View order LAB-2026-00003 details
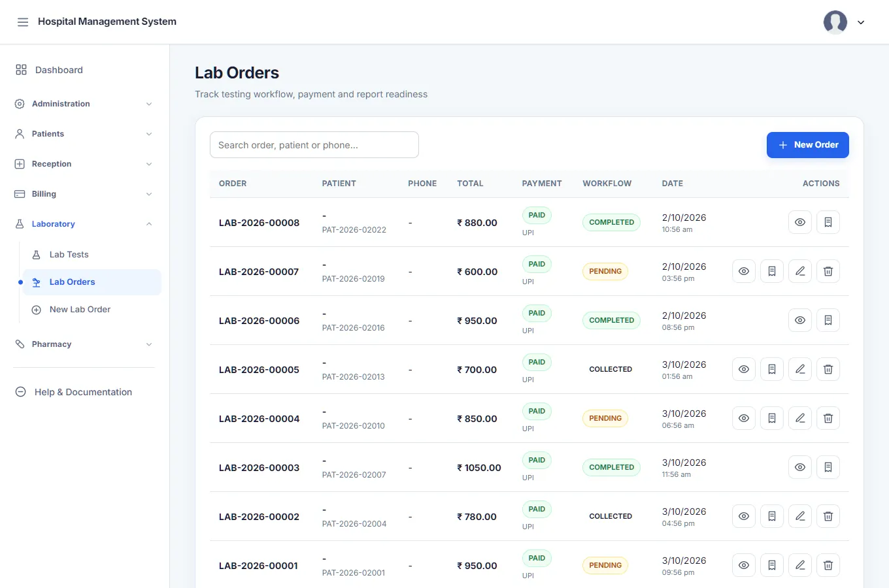The width and height of the screenshot is (889, 588). (x=800, y=467)
